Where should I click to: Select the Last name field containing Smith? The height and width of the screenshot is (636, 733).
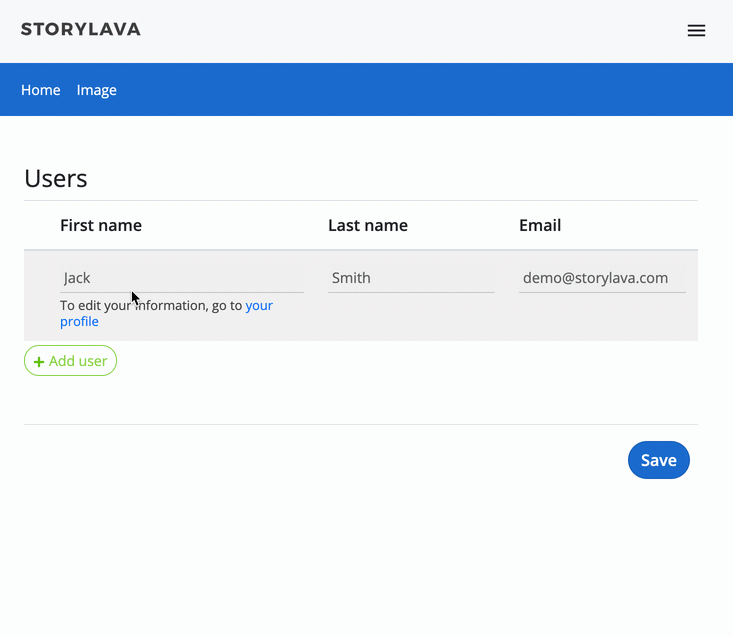click(411, 278)
